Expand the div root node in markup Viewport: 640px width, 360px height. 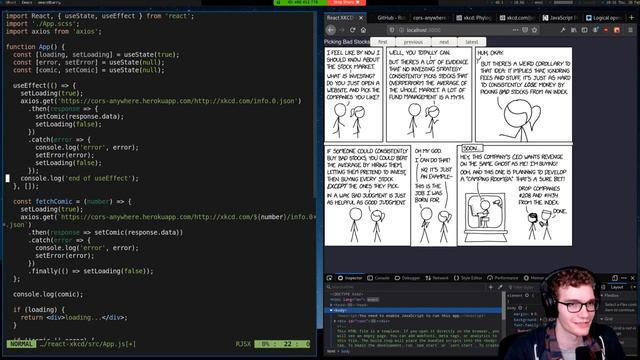pos(335,321)
